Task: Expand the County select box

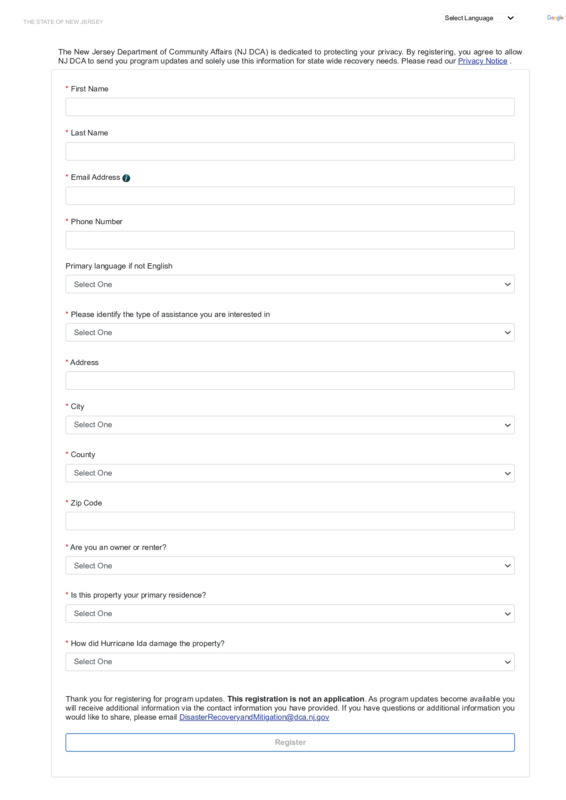Action: [x=290, y=473]
